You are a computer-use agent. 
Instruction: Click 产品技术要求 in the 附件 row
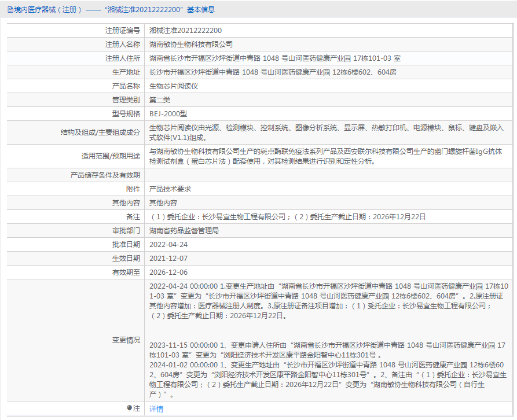[x=170, y=189]
